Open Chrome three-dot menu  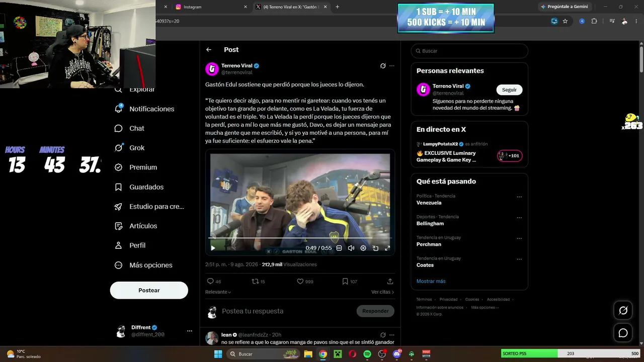tap(637, 21)
